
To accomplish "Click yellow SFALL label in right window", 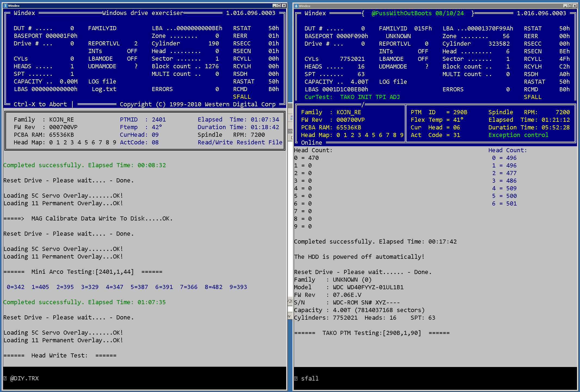I will click(x=533, y=97).
